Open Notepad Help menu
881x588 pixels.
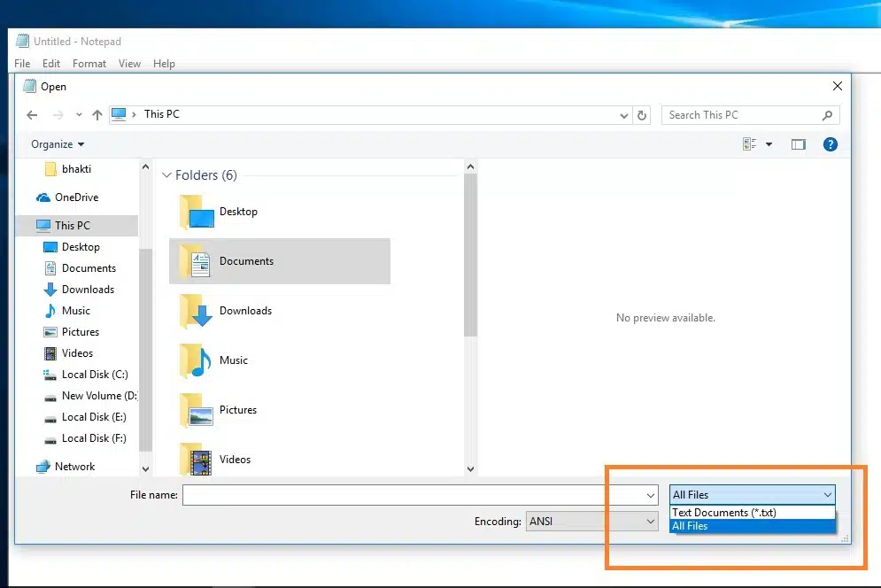coord(164,64)
